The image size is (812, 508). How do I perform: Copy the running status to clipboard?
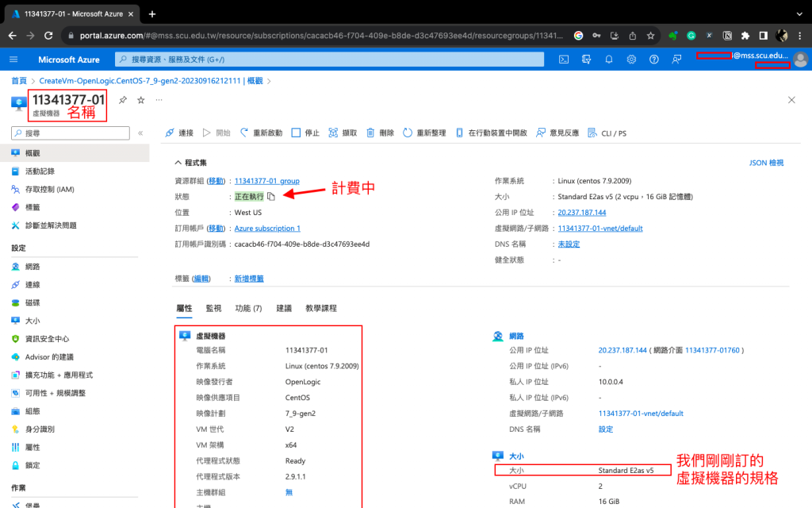point(271,197)
